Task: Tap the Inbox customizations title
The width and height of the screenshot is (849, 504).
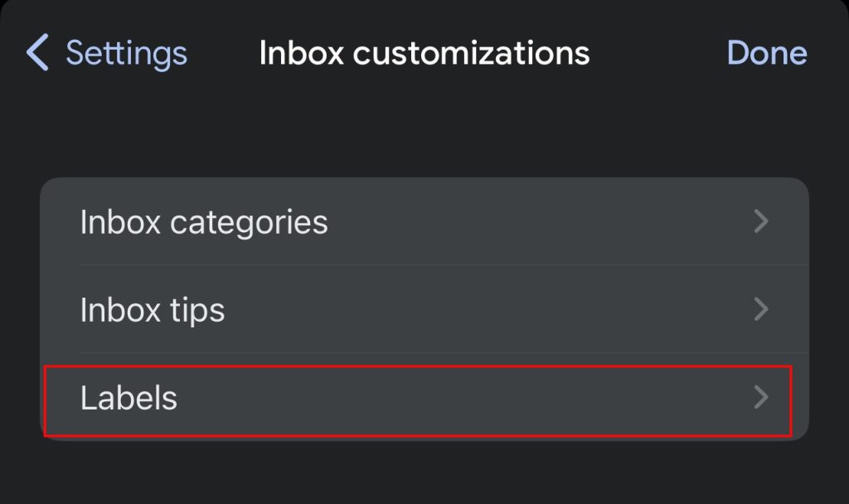Action: click(424, 53)
